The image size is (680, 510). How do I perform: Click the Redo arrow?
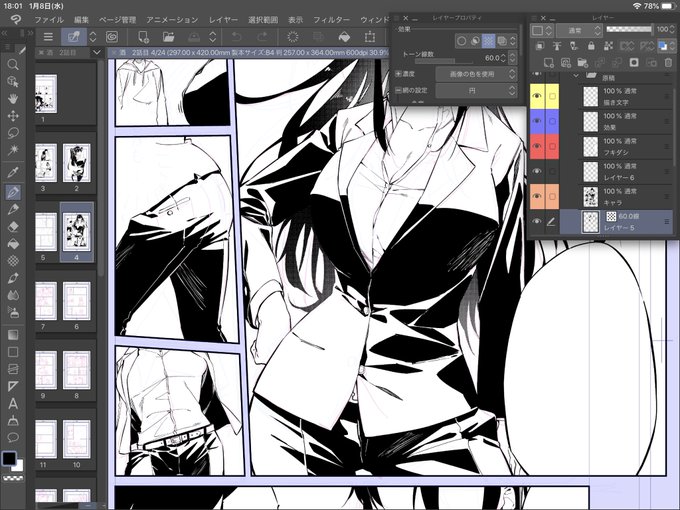262,37
